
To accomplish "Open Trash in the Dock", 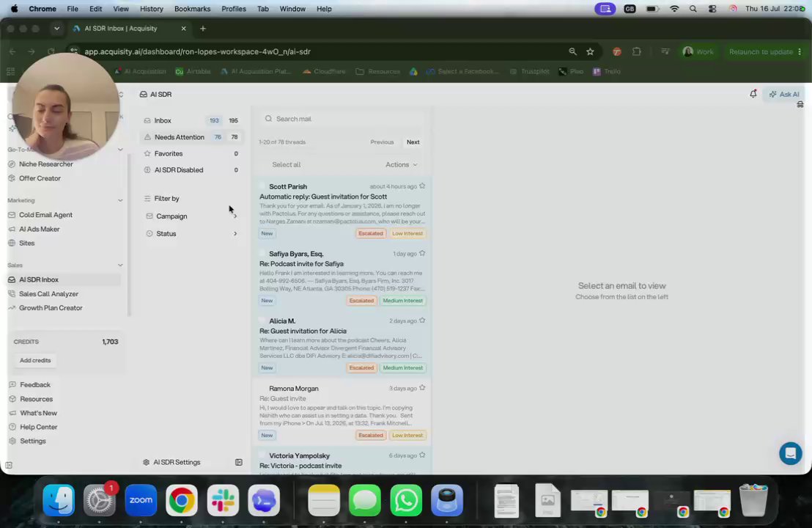I will click(x=753, y=500).
